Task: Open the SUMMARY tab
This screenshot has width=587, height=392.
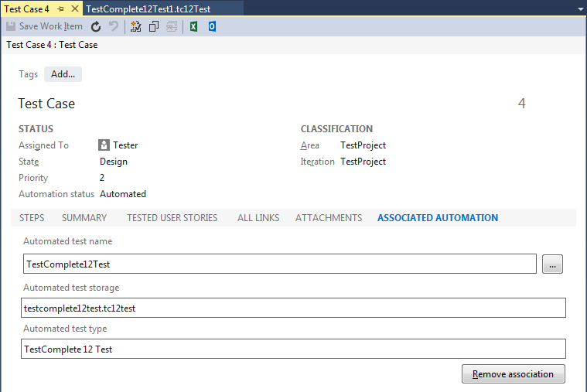Action: [84, 218]
